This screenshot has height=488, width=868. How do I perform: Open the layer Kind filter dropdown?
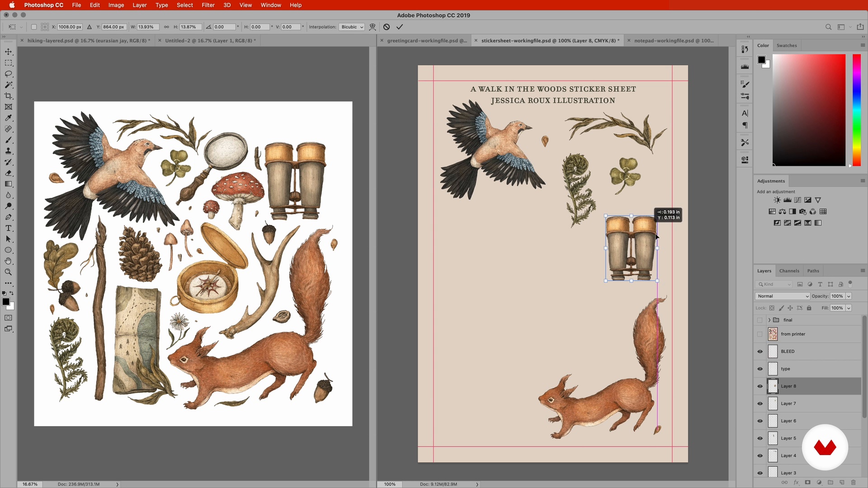pos(774,285)
